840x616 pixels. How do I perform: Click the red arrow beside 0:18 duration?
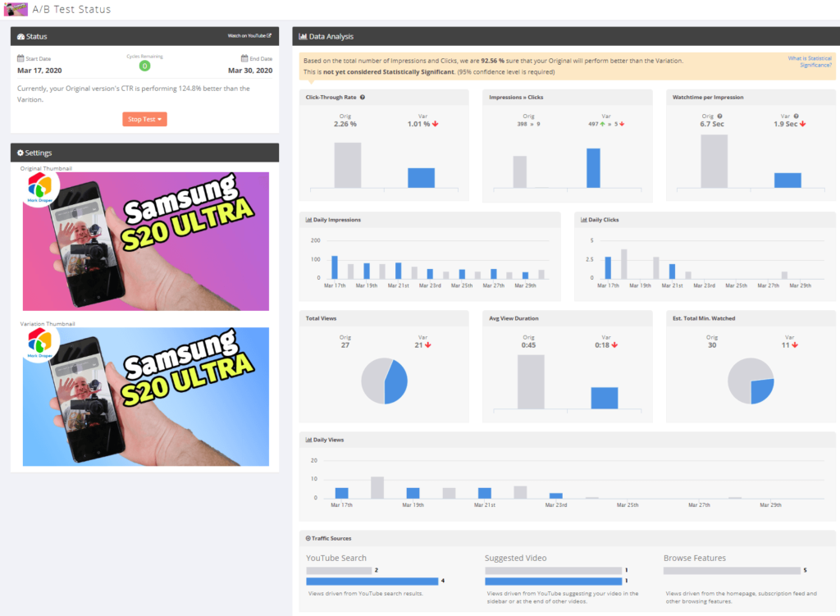pyautogui.click(x=614, y=345)
